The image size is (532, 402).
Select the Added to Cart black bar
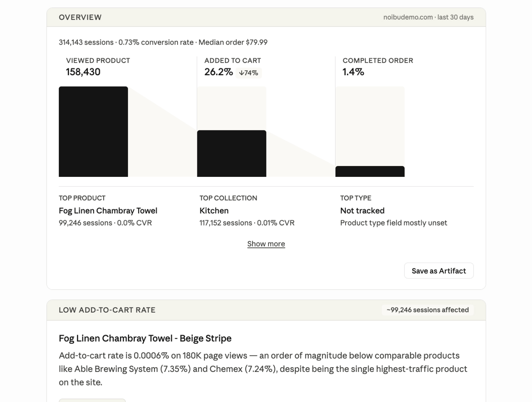(x=232, y=154)
